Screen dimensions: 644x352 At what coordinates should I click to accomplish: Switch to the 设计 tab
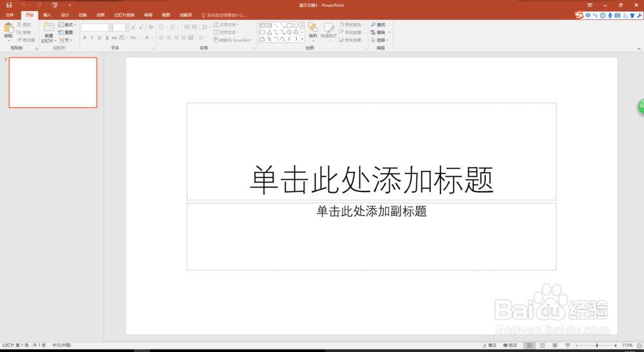tap(65, 15)
